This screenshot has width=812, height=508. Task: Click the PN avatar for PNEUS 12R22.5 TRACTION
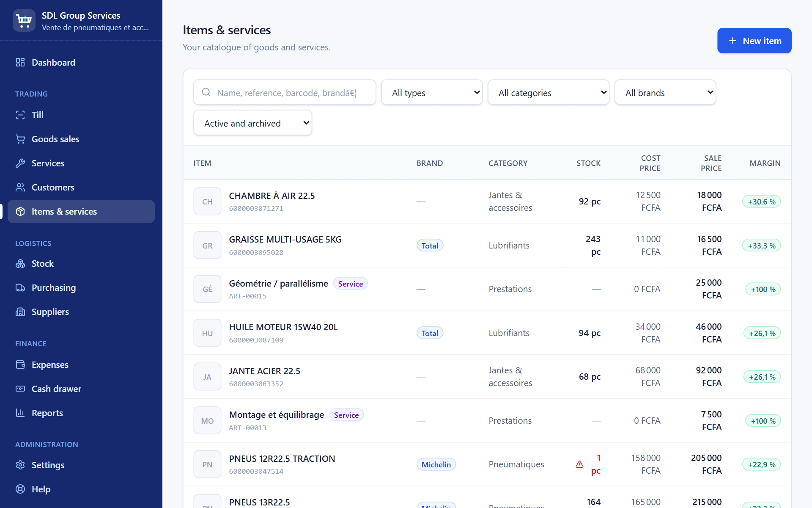point(207,464)
